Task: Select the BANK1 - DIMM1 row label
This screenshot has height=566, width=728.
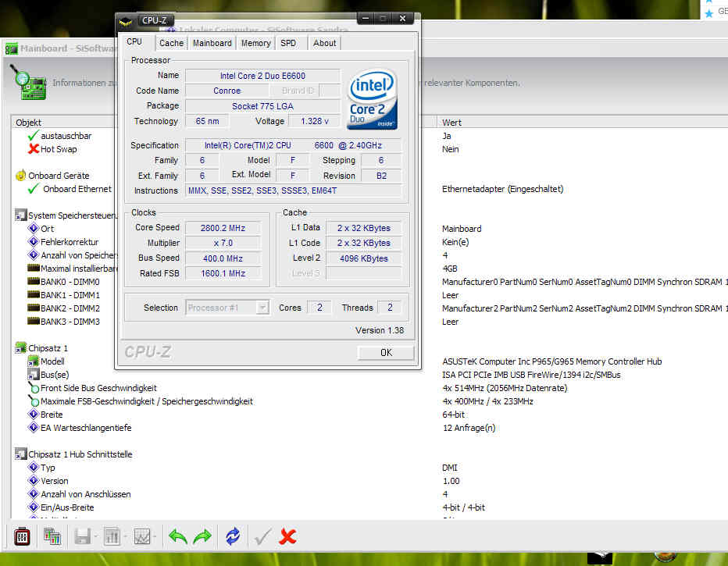Action: point(70,295)
